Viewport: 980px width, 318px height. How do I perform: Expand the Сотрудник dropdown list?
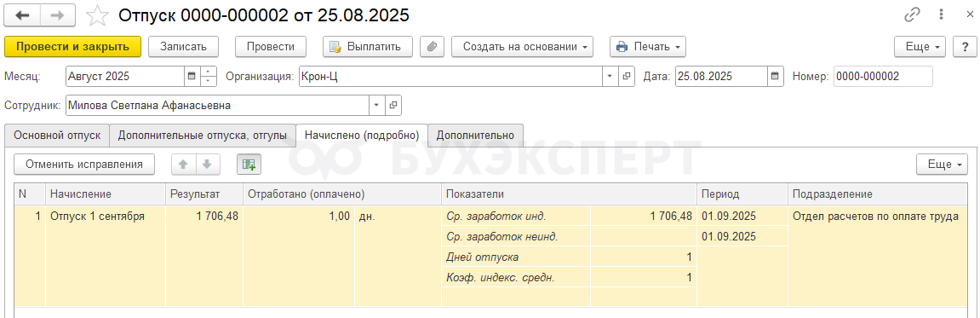(x=377, y=105)
